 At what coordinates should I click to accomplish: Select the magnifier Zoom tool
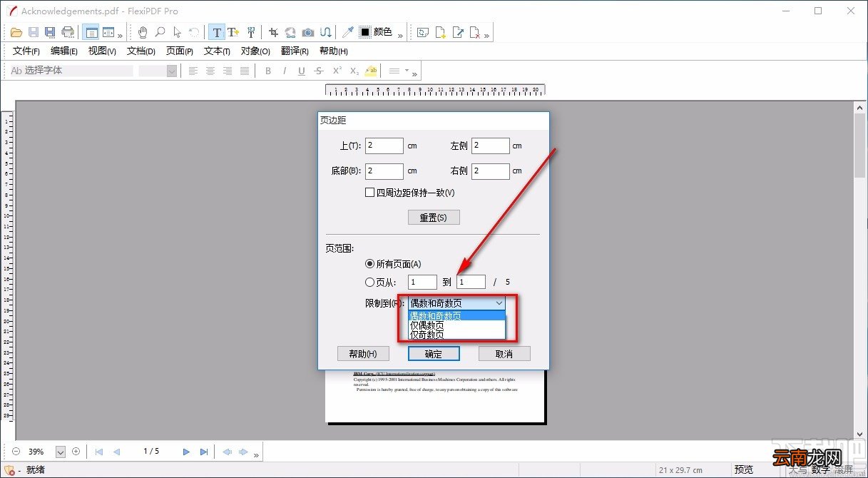[160, 32]
